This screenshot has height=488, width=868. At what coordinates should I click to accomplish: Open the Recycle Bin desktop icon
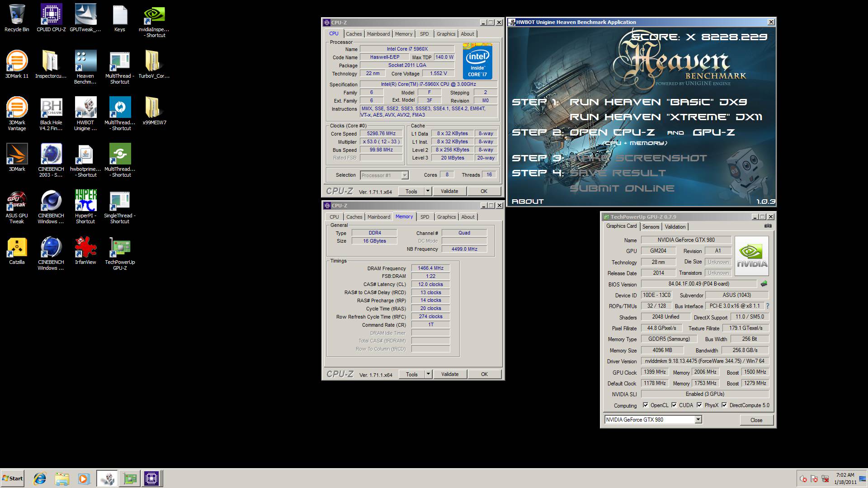(17, 18)
